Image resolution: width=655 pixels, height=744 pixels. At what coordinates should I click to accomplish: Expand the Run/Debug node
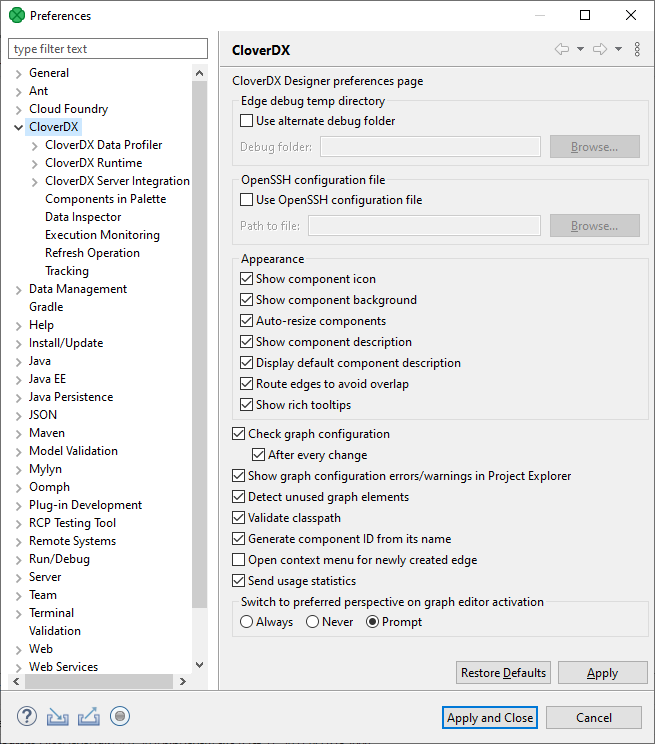tap(19, 560)
